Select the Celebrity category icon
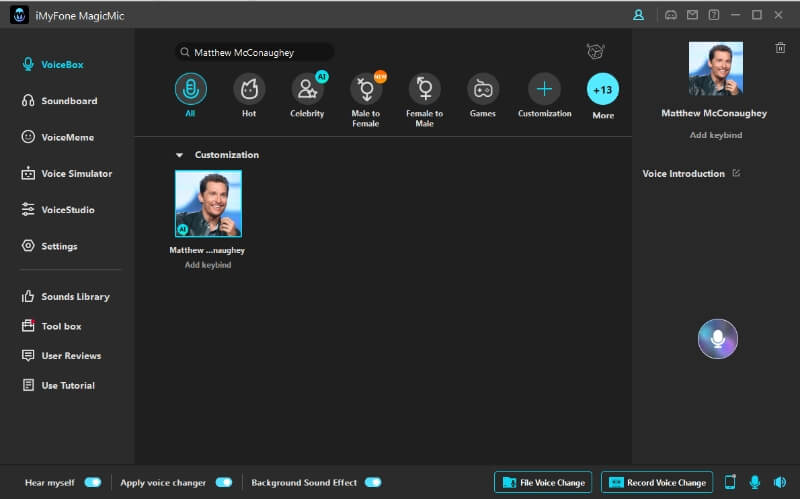The height and width of the screenshot is (499, 800). 307,89
